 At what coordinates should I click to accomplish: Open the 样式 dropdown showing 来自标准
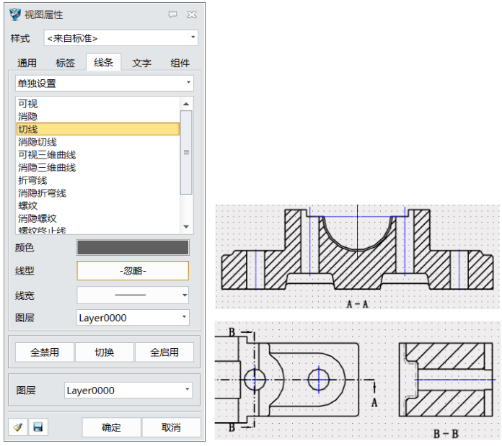(x=121, y=38)
